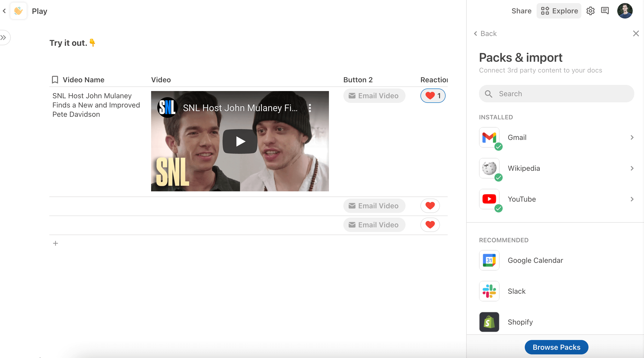The width and height of the screenshot is (644, 358).
Task: Click the Browse Packs button
Action: tap(557, 347)
